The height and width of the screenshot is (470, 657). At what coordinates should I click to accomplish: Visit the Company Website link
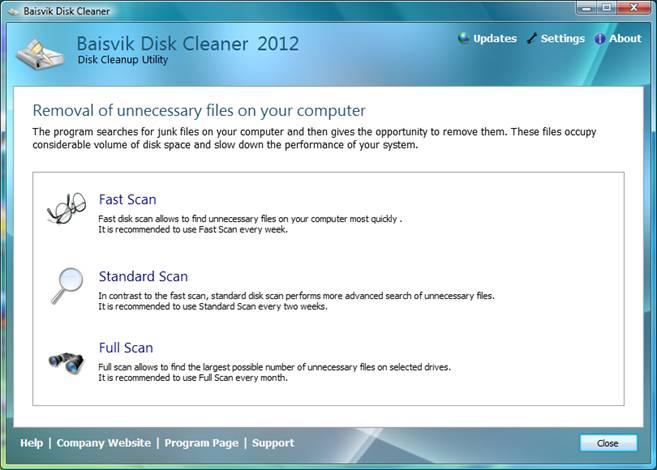click(103, 443)
